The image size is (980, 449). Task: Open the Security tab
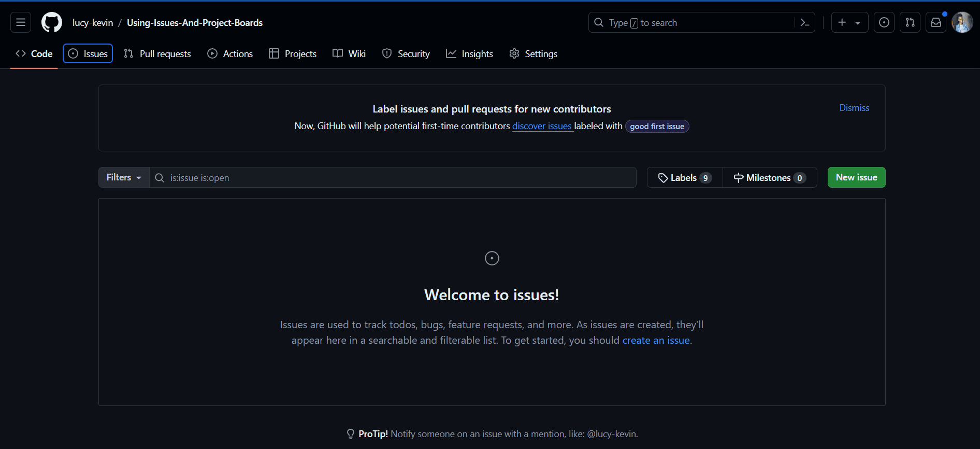(x=406, y=53)
